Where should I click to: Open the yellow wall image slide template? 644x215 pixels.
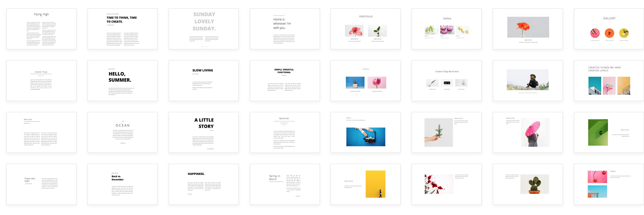365,184
